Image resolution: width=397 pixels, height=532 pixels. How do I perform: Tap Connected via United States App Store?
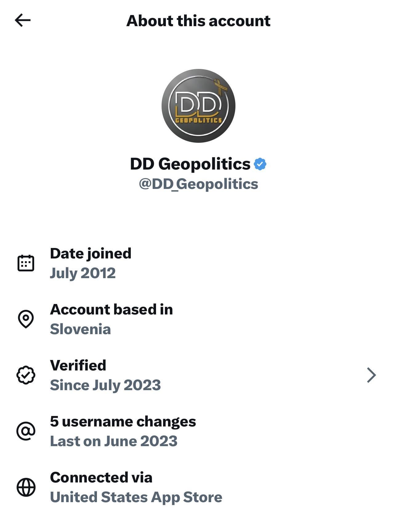[198, 487]
